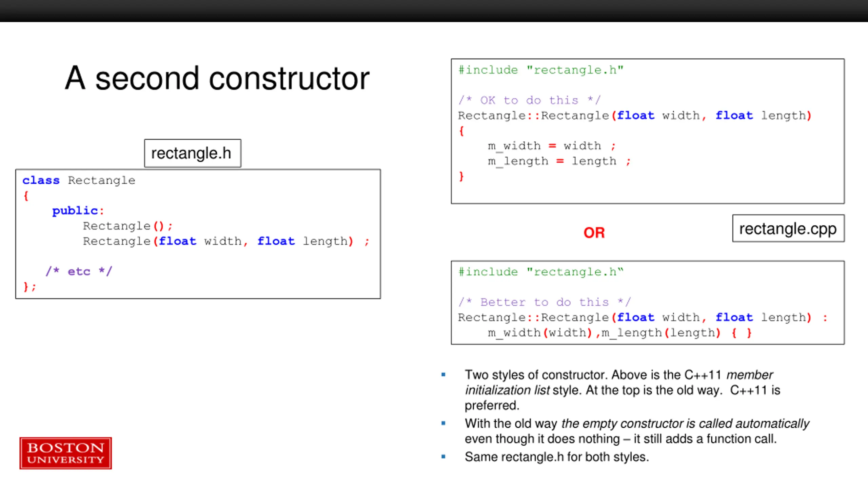Click the first blue bullet marker
This screenshot has height=488, width=868.
443,374
